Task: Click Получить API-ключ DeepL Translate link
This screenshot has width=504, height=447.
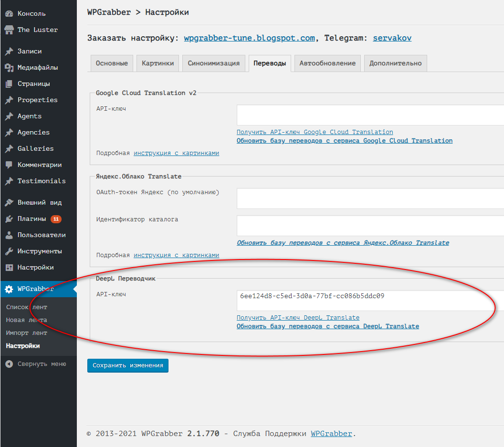Action: (x=298, y=318)
